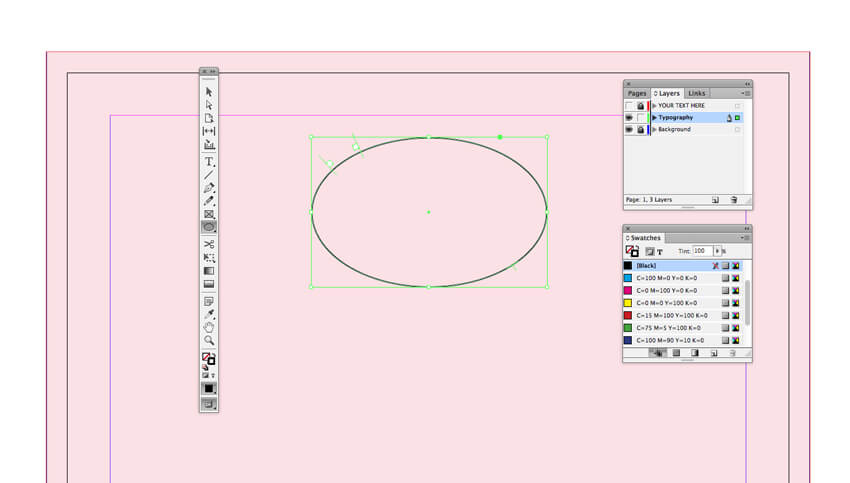Select the Pen tool
Image resolution: width=850 pixels, height=483 pixels.
click(x=209, y=188)
